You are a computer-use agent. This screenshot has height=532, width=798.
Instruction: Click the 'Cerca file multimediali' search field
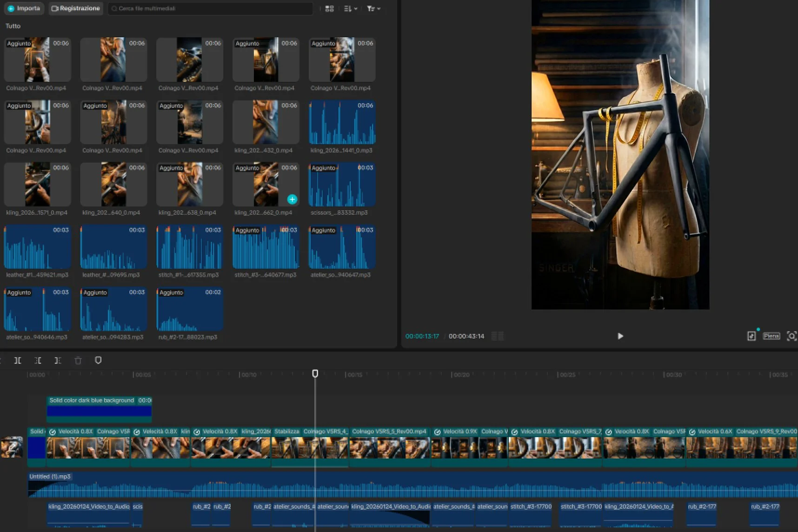click(x=210, y=8)
